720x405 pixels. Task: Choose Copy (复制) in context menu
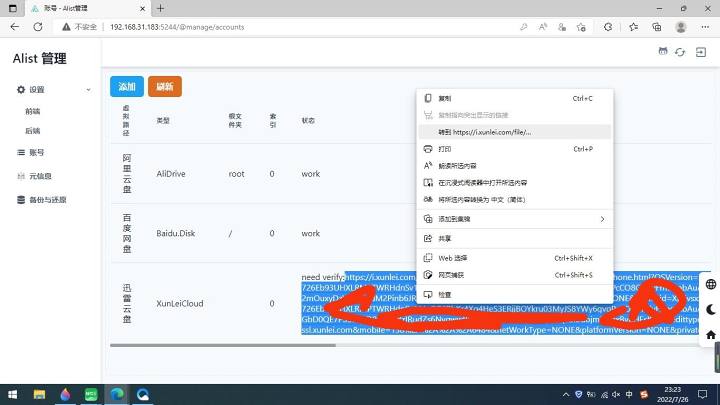click(515, 98)
